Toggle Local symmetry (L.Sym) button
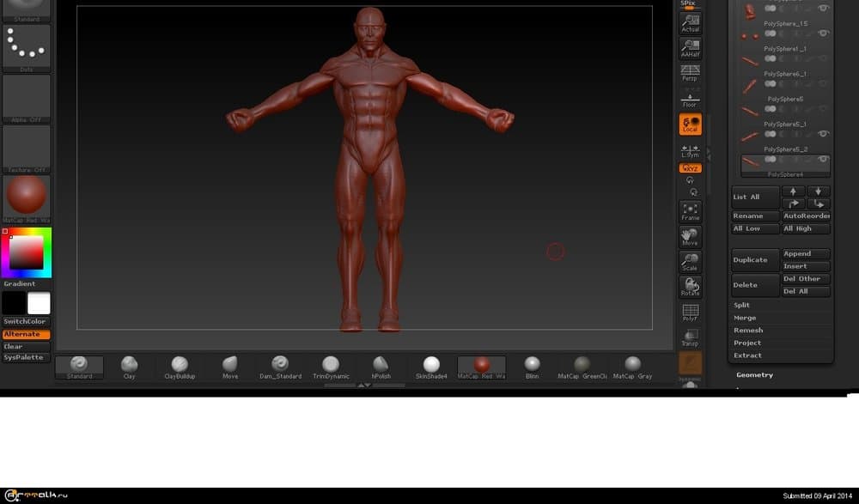The image size is (859, 504). tap(690, 150)
